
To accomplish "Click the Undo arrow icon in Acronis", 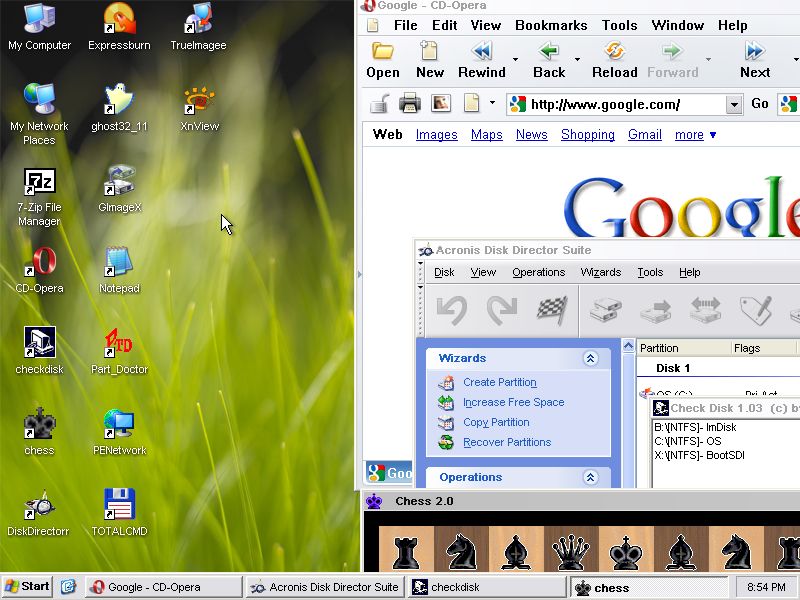I will pos(452,310).
